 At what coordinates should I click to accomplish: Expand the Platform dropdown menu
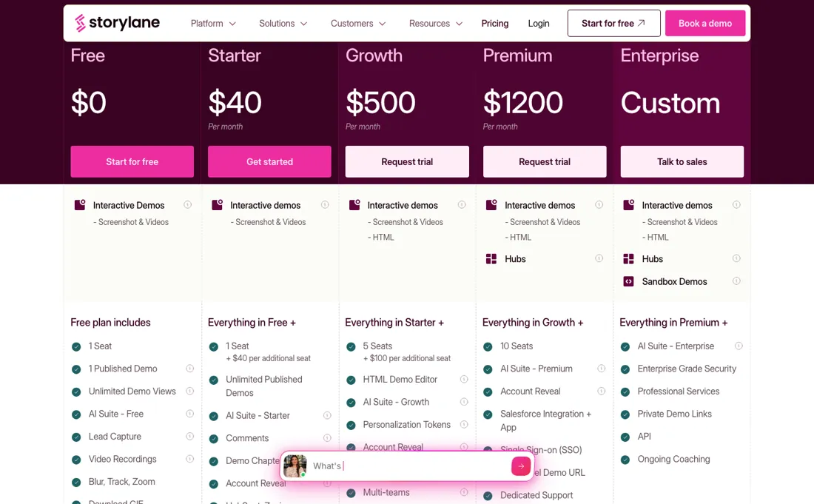coord(213,24)
